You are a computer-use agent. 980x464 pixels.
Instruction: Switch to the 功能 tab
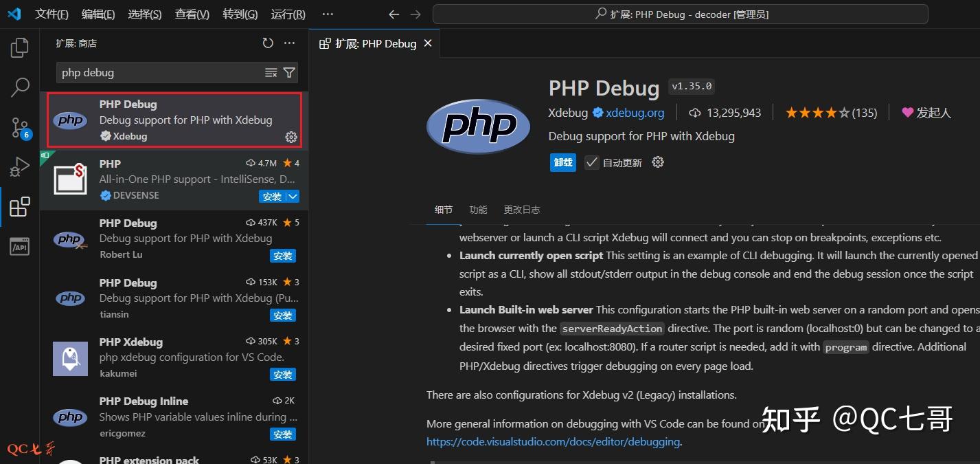click(478, 210)
